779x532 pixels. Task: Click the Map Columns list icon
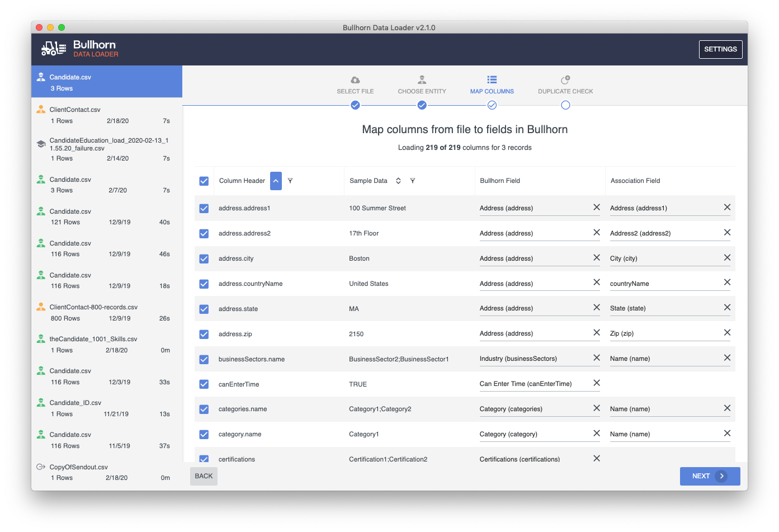(492, 80)
